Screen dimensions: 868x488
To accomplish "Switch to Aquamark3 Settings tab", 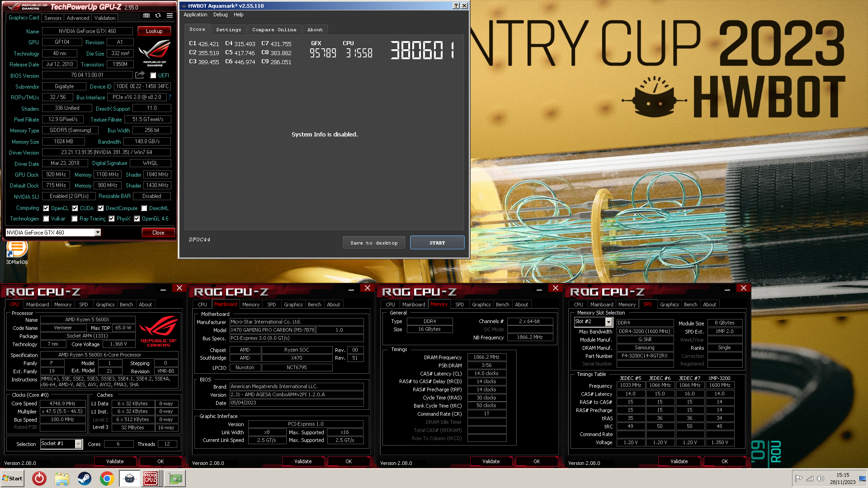I will point(228,29).
